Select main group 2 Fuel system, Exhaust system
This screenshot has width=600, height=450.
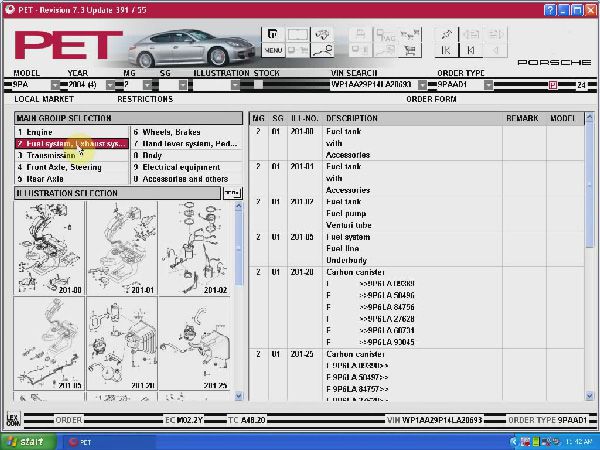[x=72, y=144]
